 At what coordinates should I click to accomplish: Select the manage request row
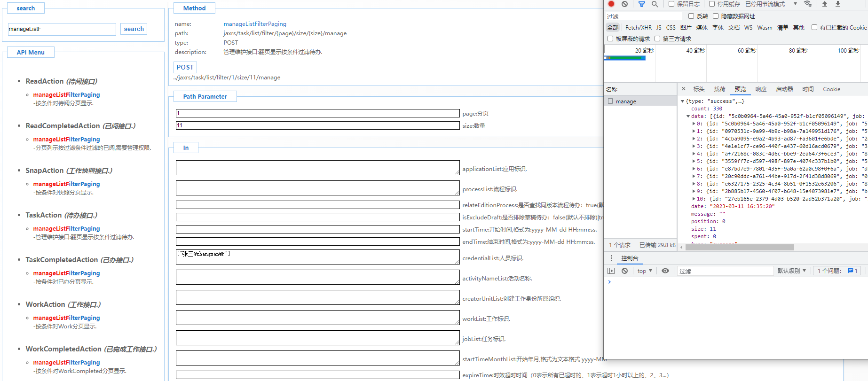pos(640,101)
